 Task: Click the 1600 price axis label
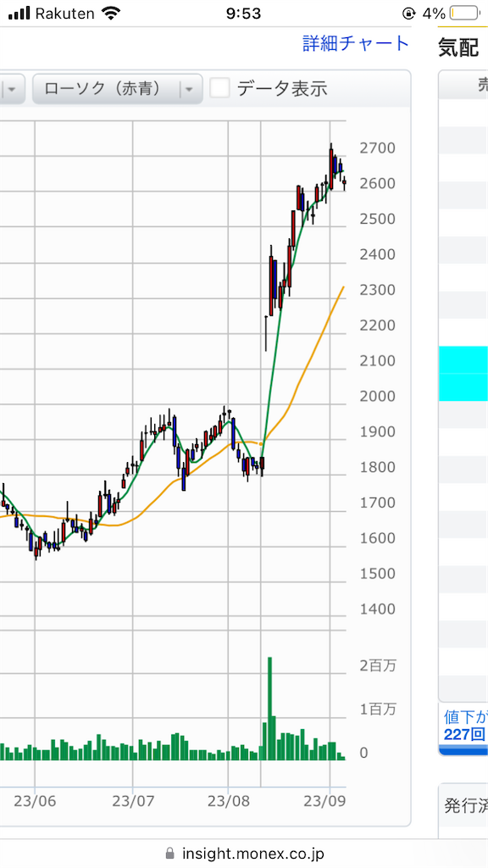tap(377, 538)
